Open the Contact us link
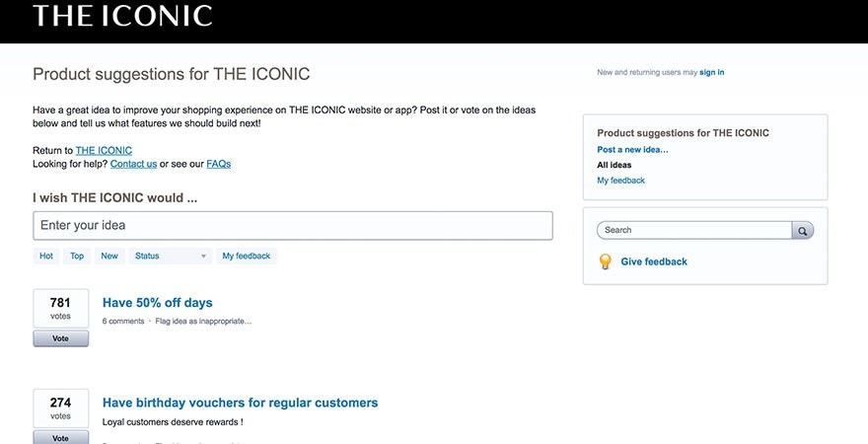The width and height of the screenshot is (868, 444). pyautogui.click(x=133, y=164)
